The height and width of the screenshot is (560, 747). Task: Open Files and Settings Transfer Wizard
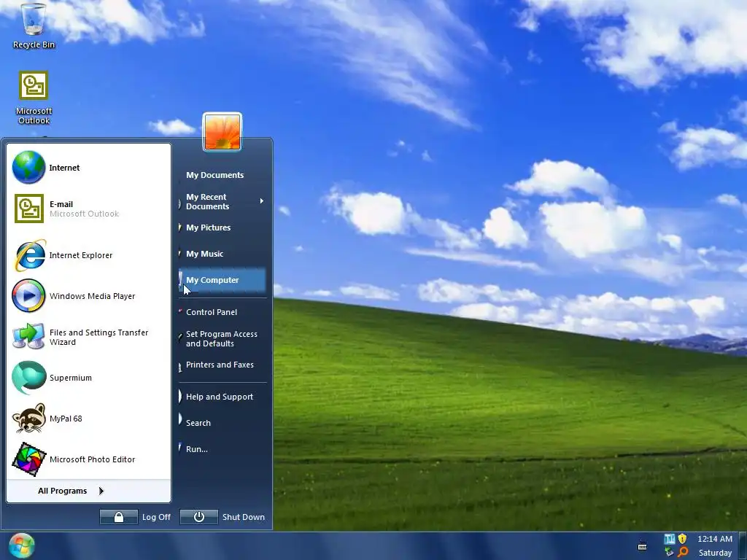pos(88,337)
